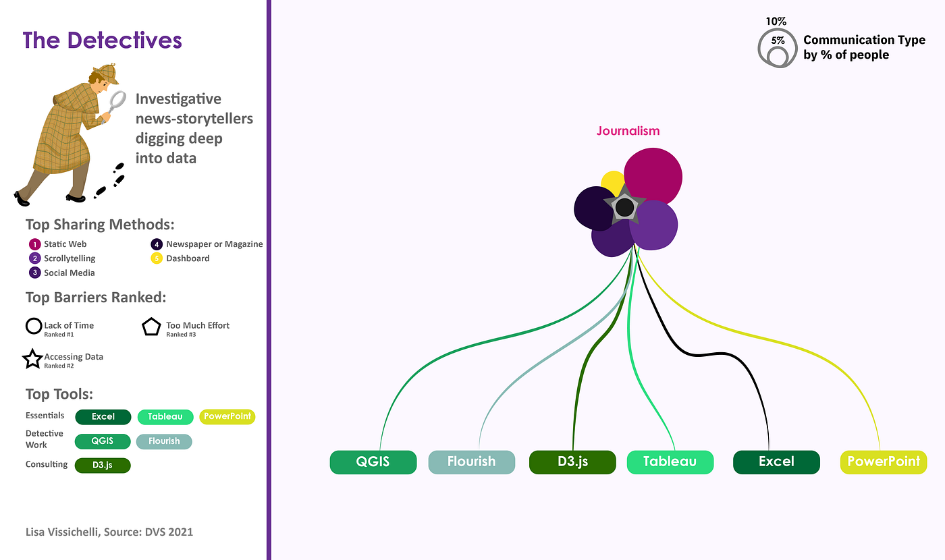
Task: Click the large D3.js node in the chart
Action: click(x=572, y=462)
